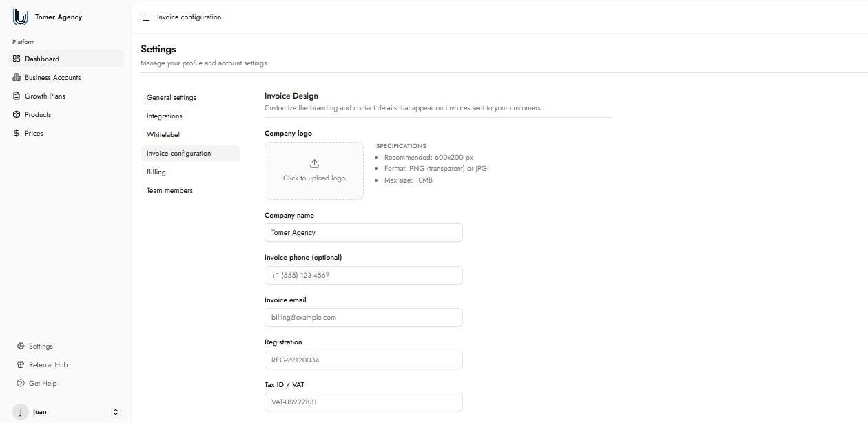Focus the Company name input field
868x423 pixels.
[x=363, y=233]
